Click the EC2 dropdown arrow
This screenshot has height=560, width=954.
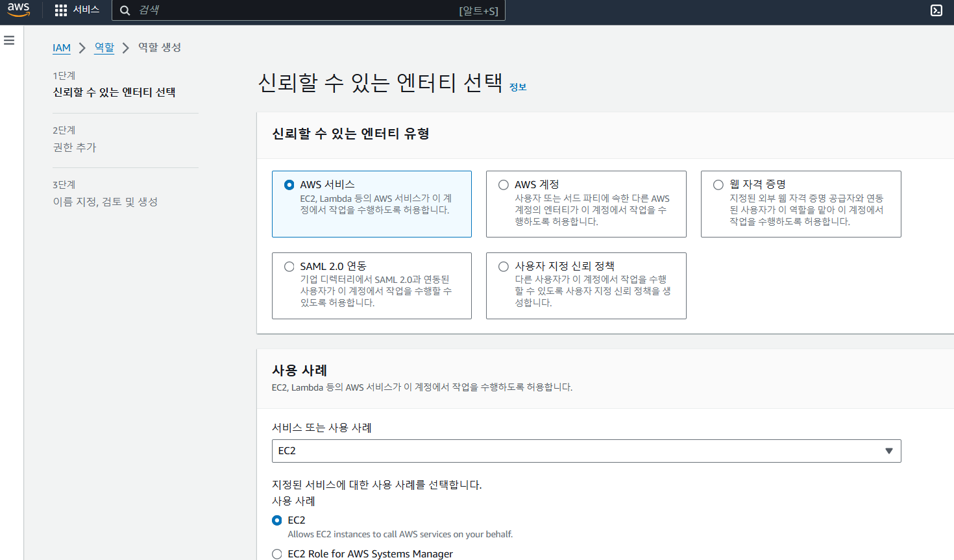point(889,451)
